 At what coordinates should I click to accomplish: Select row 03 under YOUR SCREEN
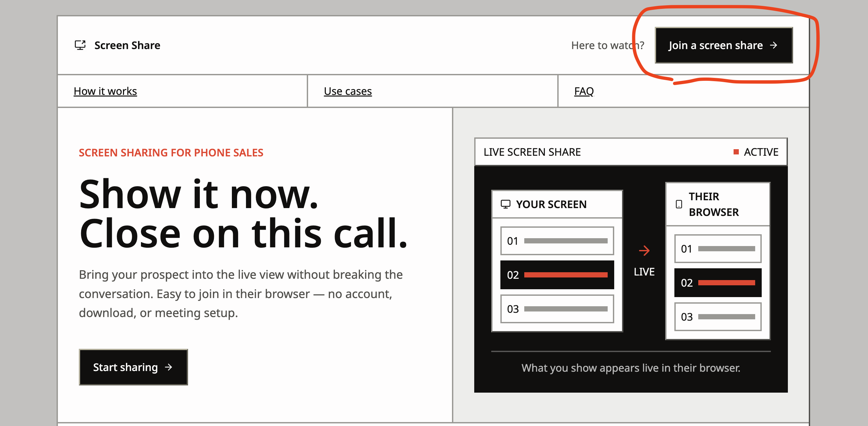[x=557, y=309]
